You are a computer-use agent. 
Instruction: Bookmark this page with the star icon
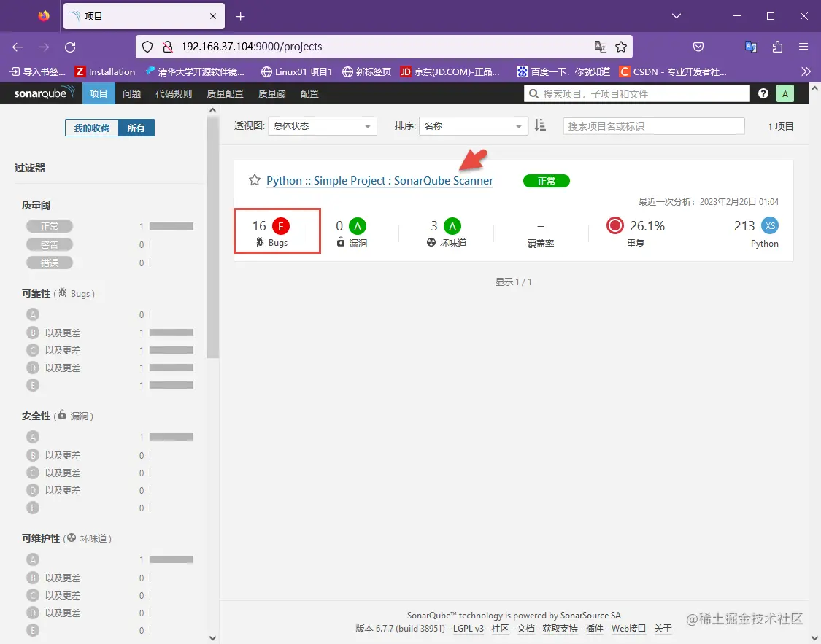point(621,47)
